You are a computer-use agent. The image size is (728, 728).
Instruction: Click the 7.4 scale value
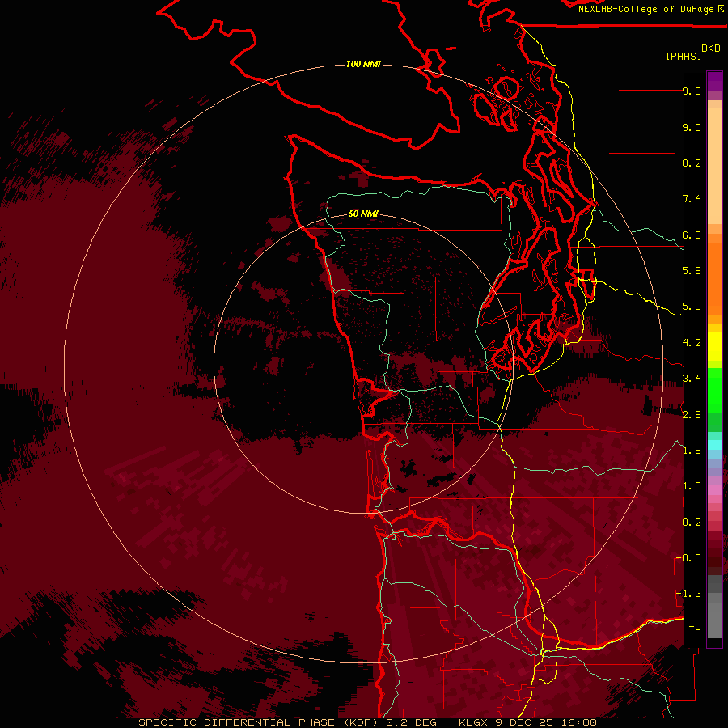pyautogui.click(x=692, y=199)
